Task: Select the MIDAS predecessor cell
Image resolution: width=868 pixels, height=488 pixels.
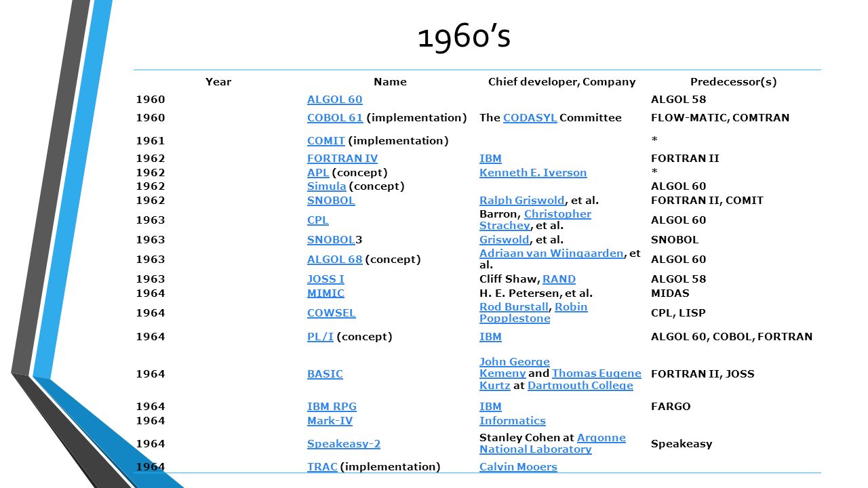Action: pyautogui.click(x=670, y=293)
